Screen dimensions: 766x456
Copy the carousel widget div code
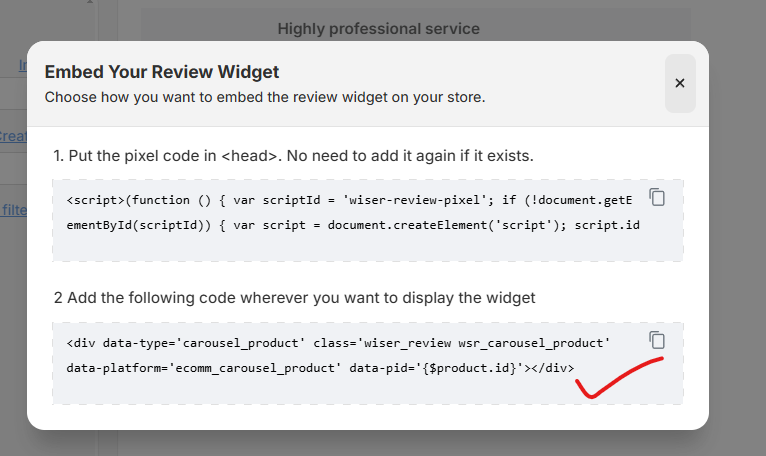(657, 340)
